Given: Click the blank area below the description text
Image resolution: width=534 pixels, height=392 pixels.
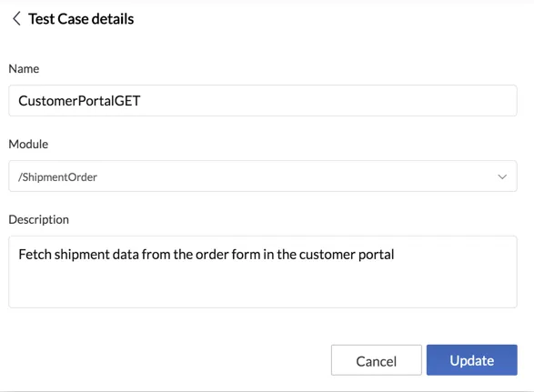Looking at the screenshot, I should click(263, 287).
